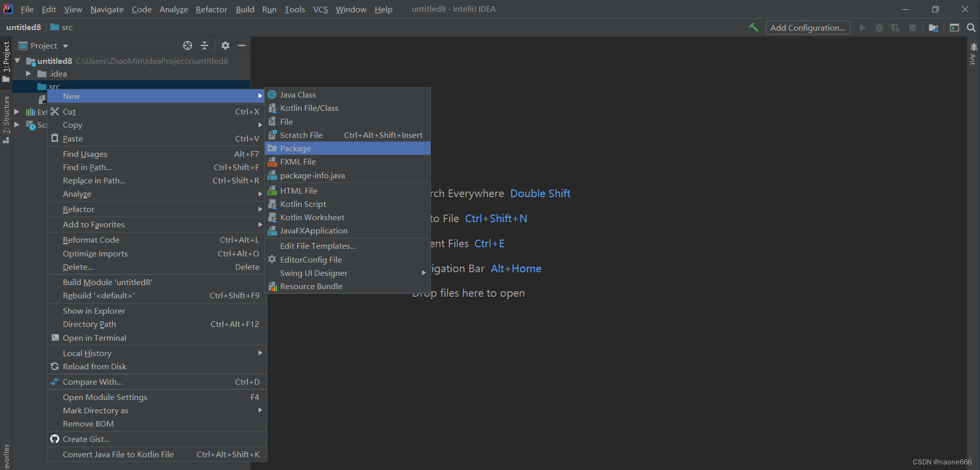Click Collapse All icon in Project panel

tap(204, 45)
